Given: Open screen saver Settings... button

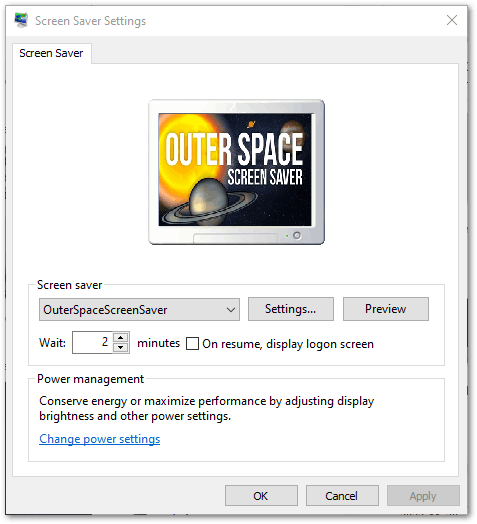Looking at the screenshot, I should pos(291,309).
